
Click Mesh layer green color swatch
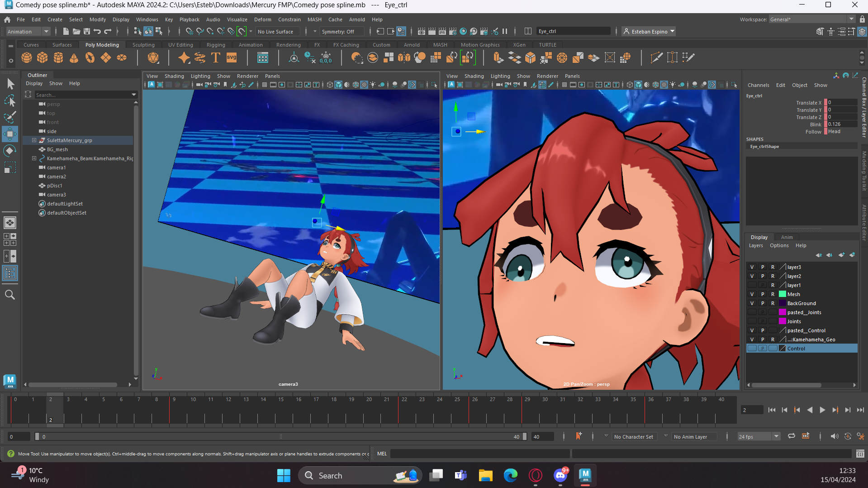pos(783,294)
